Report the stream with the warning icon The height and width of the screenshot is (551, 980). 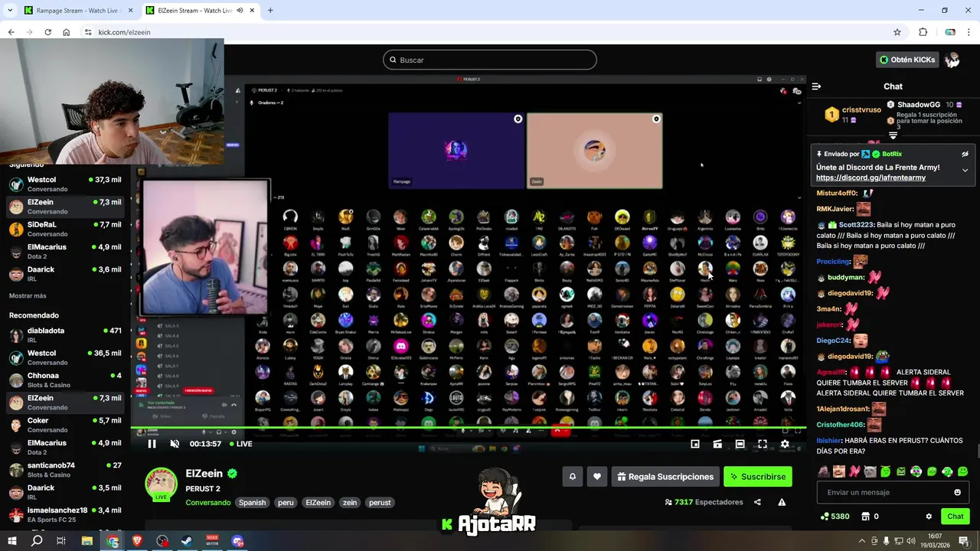click(782, 502)
